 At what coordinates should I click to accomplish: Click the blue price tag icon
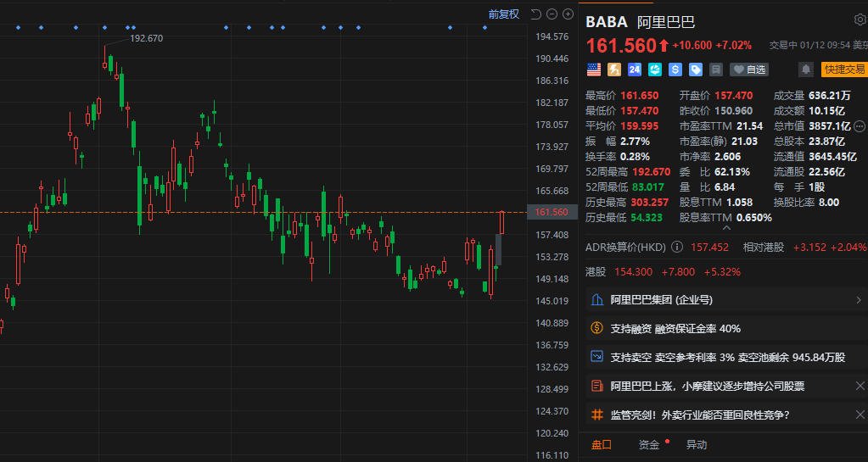[x=696, y=70]
